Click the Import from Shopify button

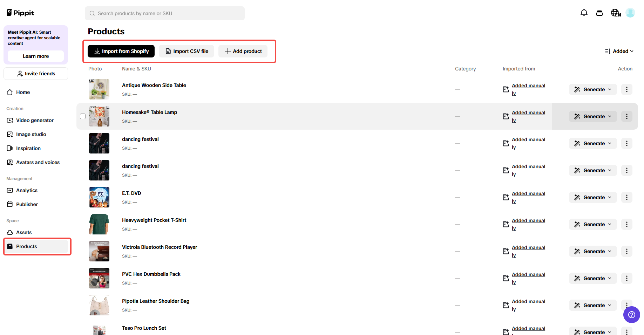click(121, 51)
